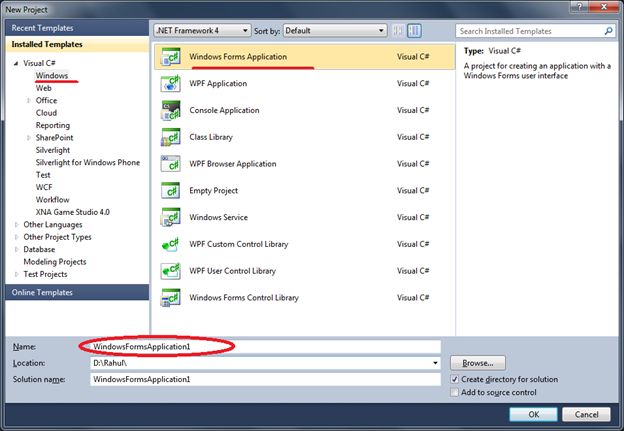The width and height of the screenshot is (624, 431).
Task: Open the Installed Templates section
Action: tap(77, 44)
